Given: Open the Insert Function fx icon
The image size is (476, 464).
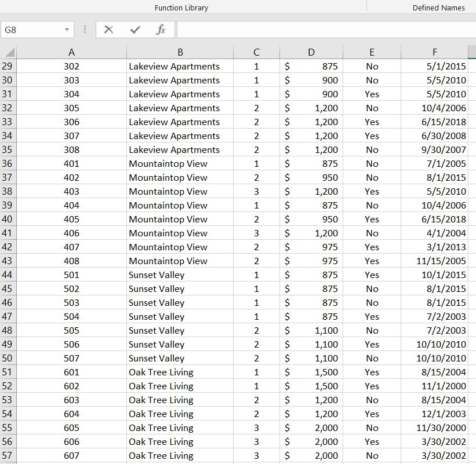Looking at the screenshot, I should (x=161, y=30).
